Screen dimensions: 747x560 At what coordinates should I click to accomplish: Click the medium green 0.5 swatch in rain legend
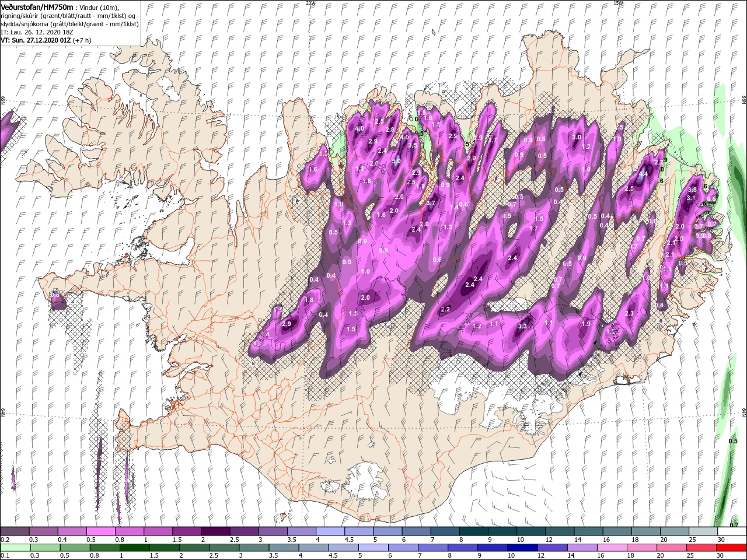[x=75, y=548]
